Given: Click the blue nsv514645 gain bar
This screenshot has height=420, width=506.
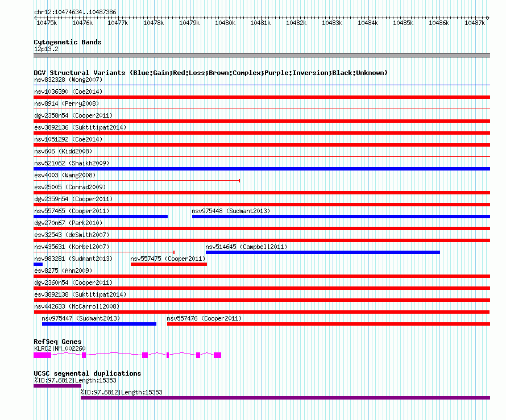Looking at the screenshot, I should click(323, 252).
